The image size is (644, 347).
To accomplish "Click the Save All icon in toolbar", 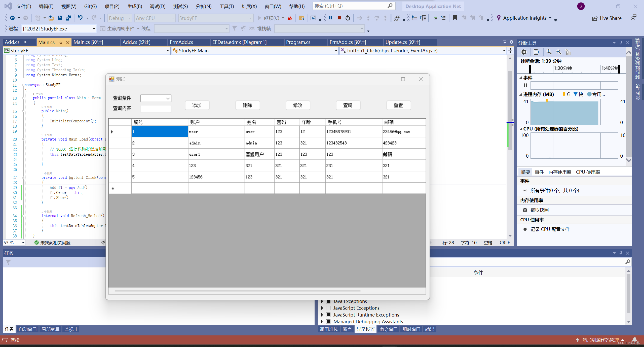I will pyautogui.click(x=68, y=18).
